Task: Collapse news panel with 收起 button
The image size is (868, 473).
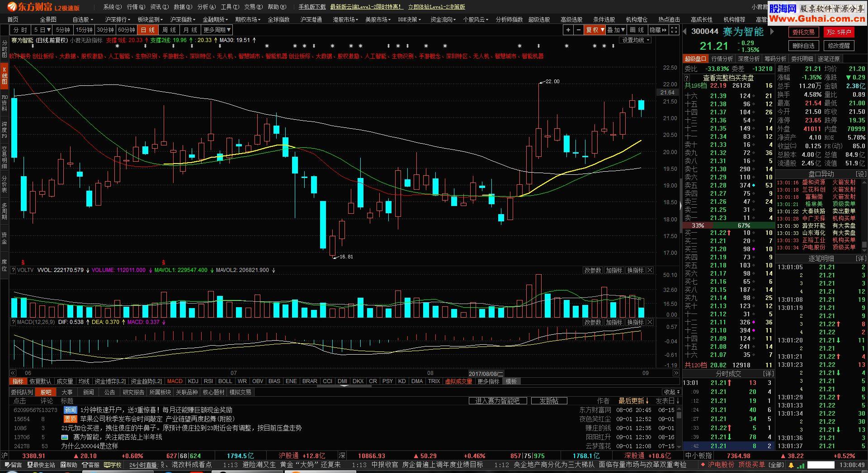Action: 672,392
